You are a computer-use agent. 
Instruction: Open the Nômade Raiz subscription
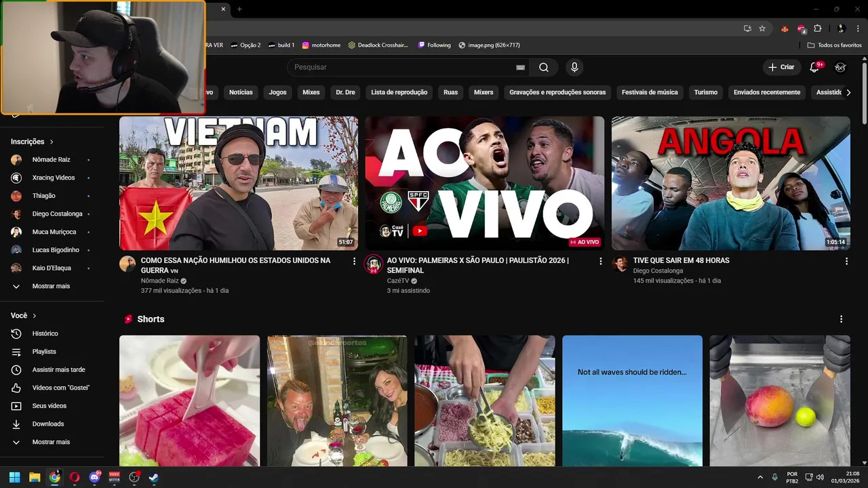point(51,160)
